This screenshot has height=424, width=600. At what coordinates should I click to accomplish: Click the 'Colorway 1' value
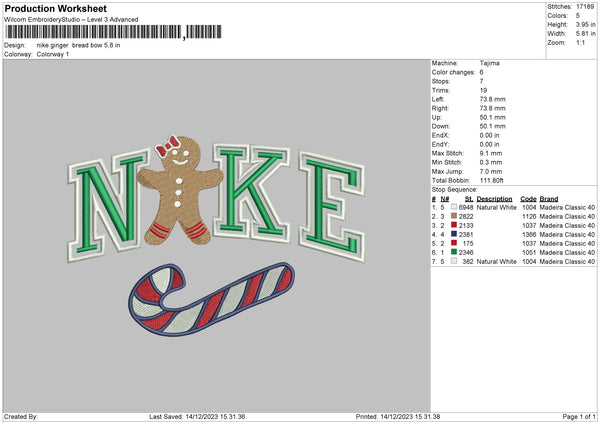click(53, 54)
